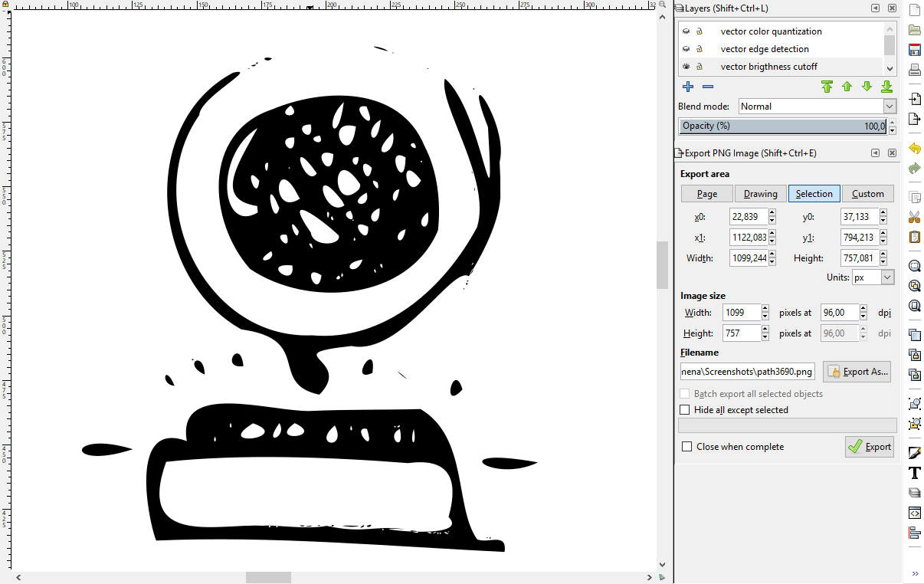The image size is (924, 584).
Task: Click the Export button with checkmark
Action: pos(870,447)
